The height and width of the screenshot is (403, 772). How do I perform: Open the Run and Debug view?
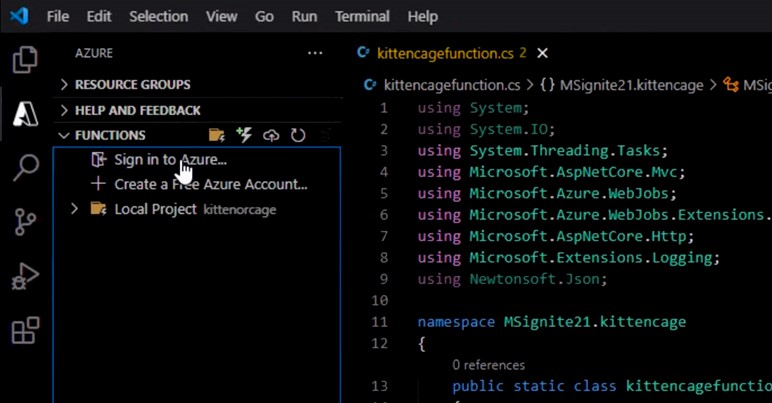[25, 276]
